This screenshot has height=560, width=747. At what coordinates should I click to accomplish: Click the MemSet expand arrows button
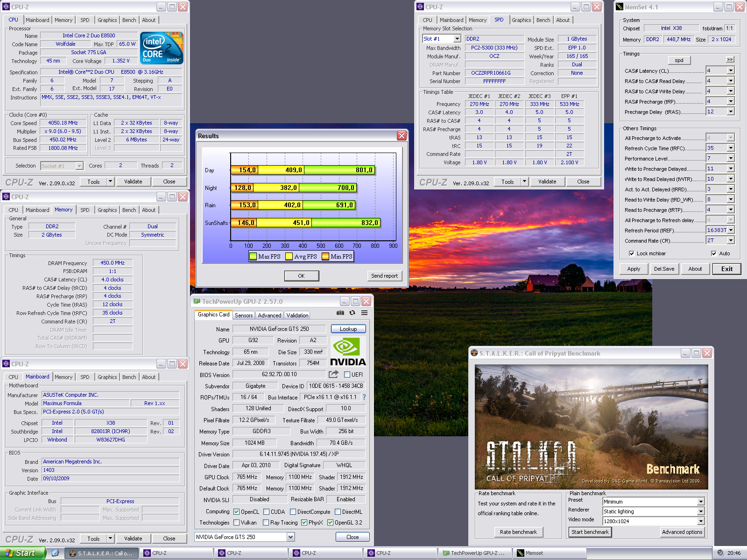[730, 60]
